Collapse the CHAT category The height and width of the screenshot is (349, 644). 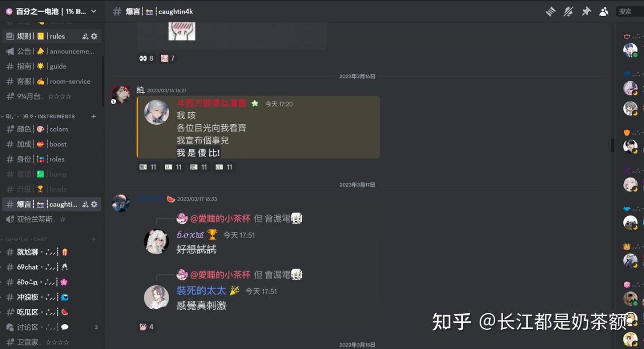(24, 239)
